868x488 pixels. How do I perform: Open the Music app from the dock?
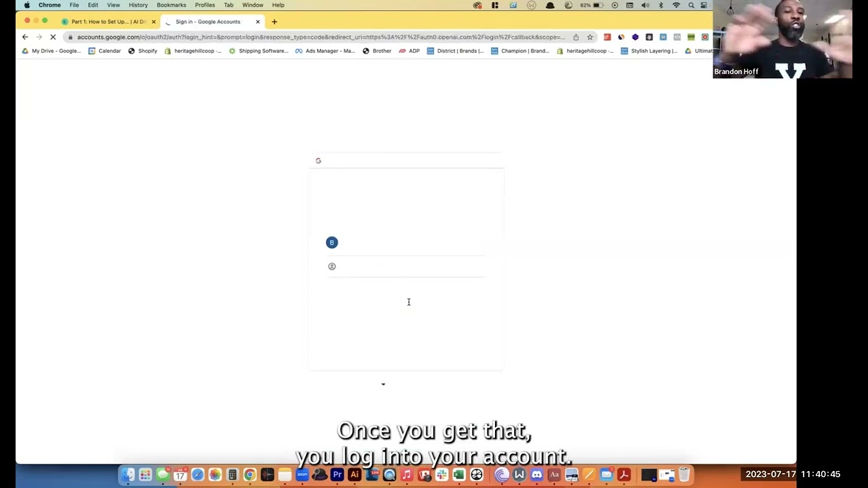407,474
